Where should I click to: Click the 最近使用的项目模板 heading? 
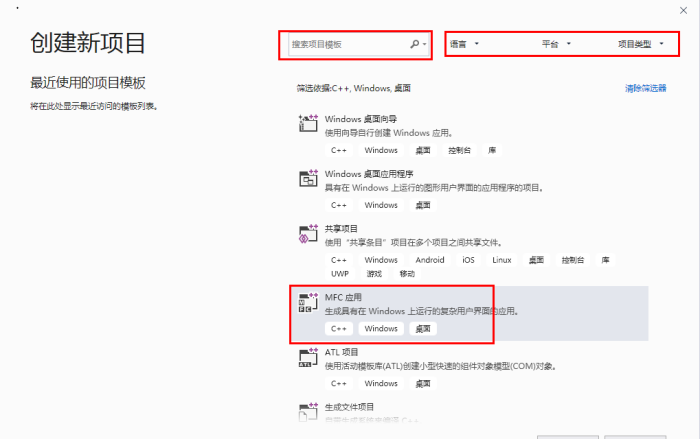pos(88,83)
